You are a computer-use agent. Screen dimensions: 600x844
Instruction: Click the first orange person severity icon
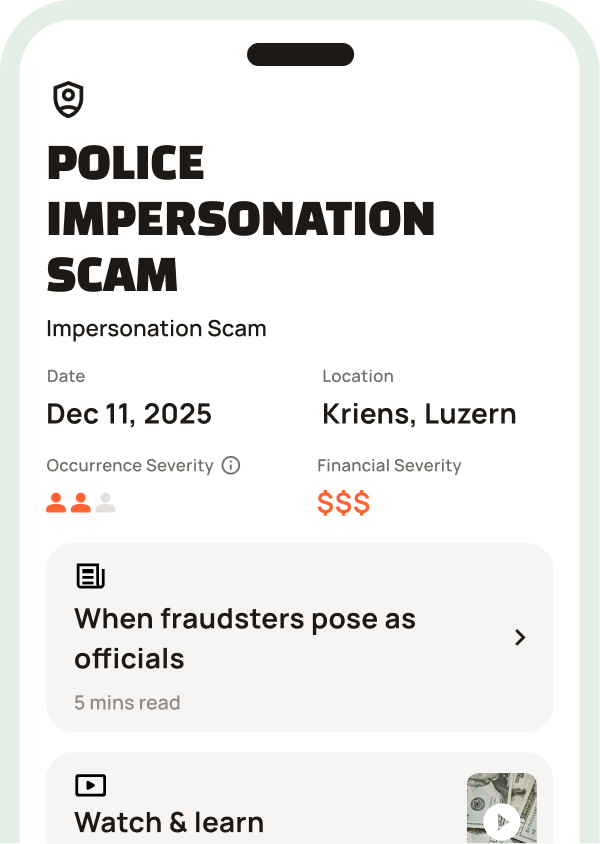pyautogui.click(x=56, y=503)
